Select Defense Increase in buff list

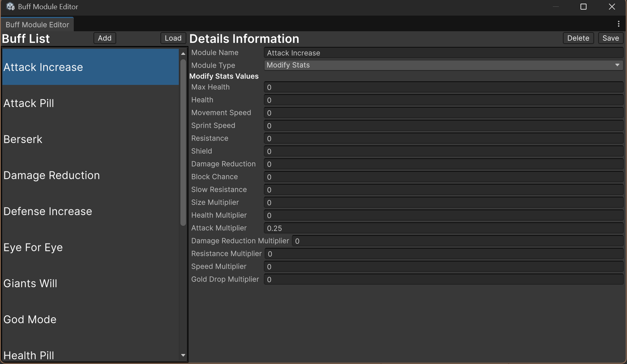click(91, 211)
